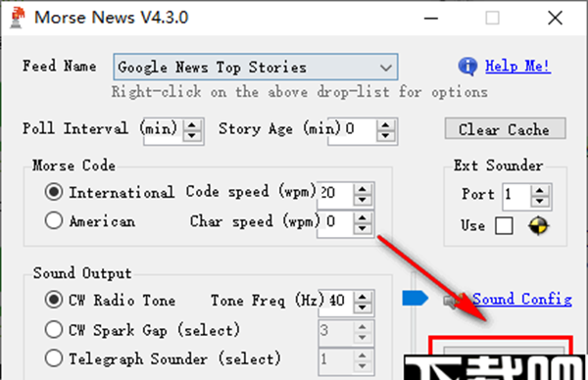Decrease the Char speed wpm
This screenshot has height=380, width=588.
pyautogui.click(x=363, y=228)
